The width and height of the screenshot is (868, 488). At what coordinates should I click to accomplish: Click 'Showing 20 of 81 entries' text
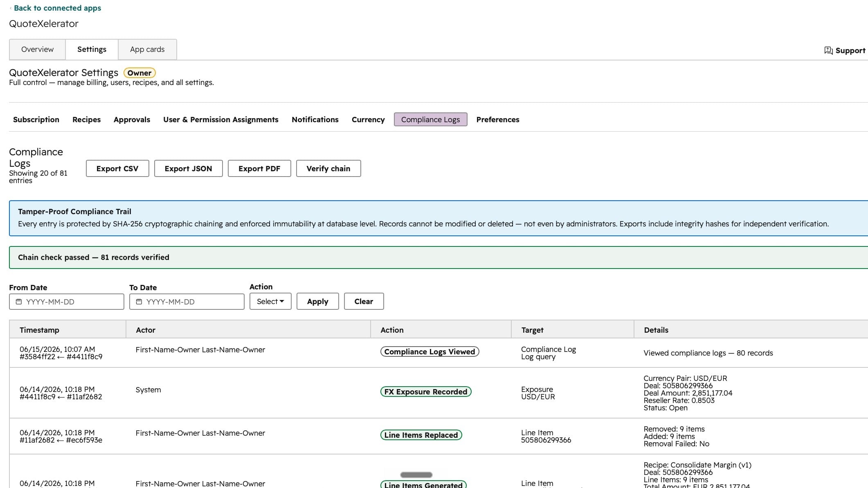click(x=38, y=177)
